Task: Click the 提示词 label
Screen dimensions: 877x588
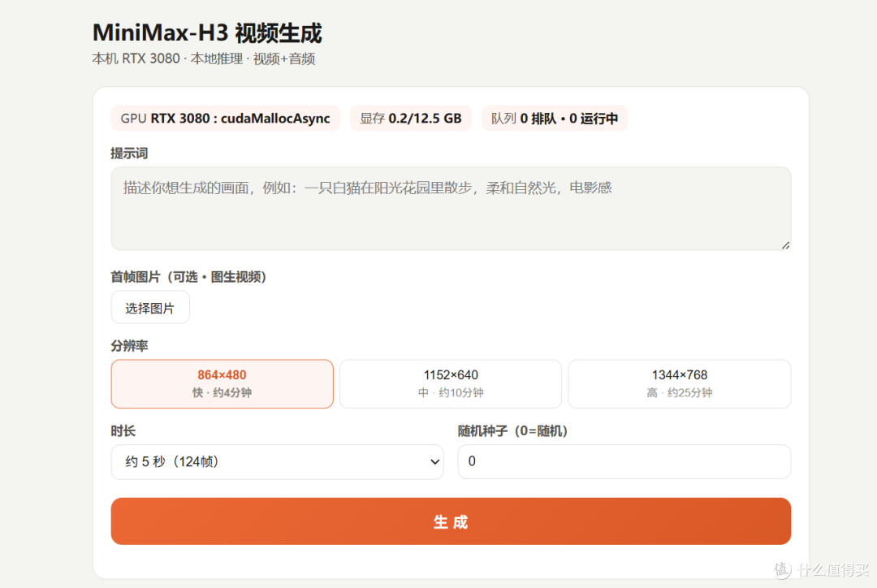Action: pos(129,153)
